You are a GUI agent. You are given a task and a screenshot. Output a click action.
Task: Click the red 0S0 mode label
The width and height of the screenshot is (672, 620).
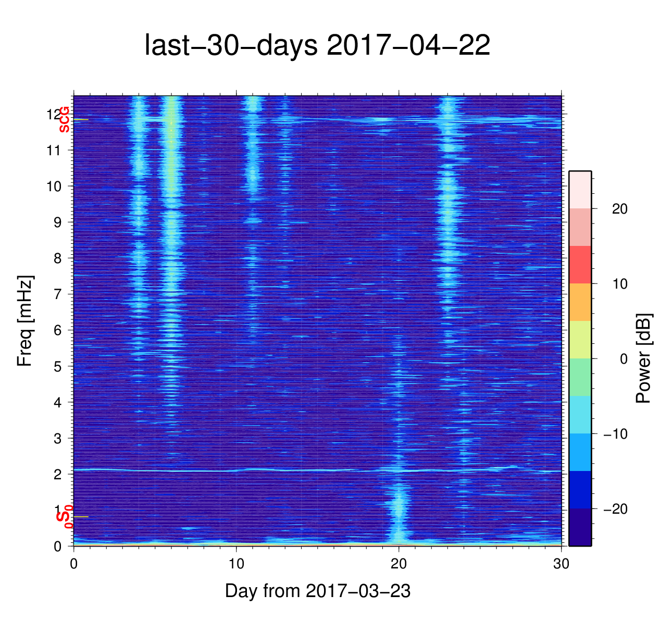pyautogui.click(x=65, y=516)
